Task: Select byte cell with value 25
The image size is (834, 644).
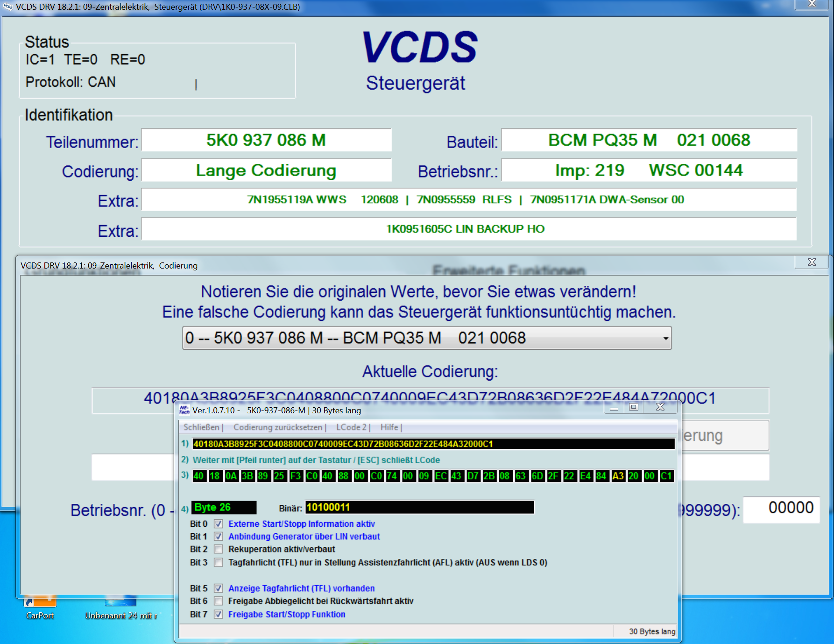Action: (x=279, y=476)
